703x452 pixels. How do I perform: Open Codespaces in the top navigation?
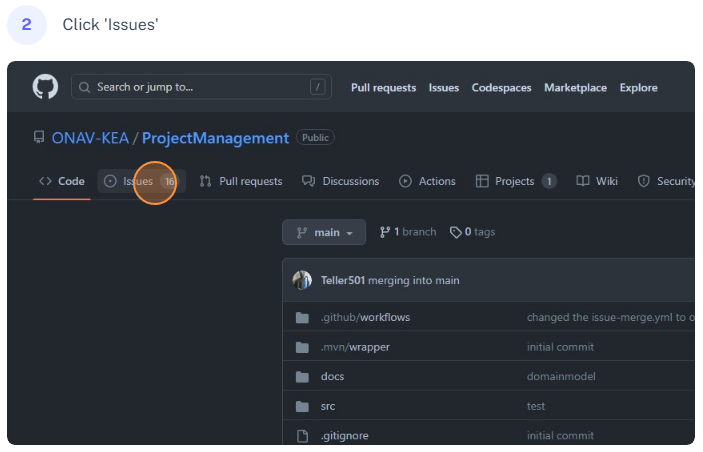click(x=501, y=87)
